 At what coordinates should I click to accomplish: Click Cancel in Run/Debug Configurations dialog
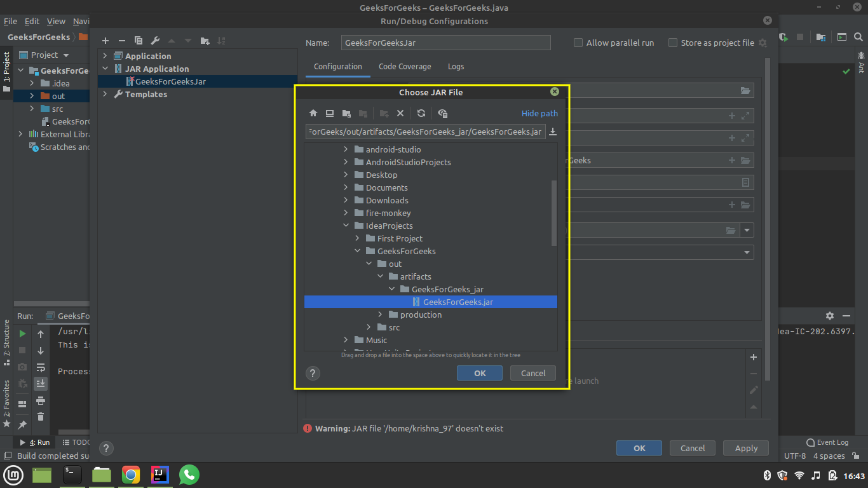[x=693, y=448]
